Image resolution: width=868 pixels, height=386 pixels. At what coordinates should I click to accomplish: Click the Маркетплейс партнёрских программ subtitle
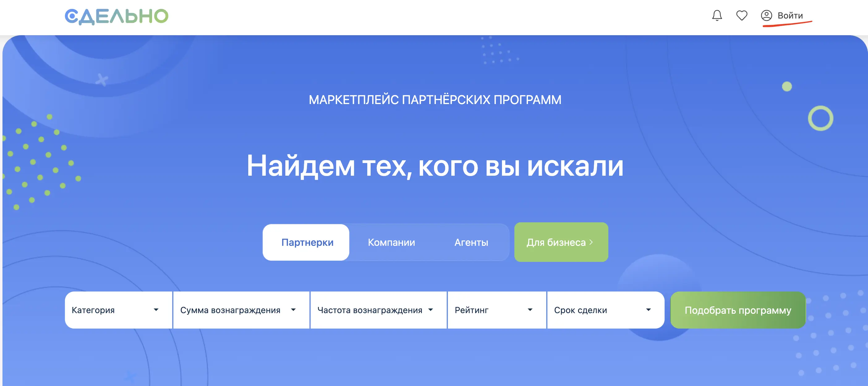435,100
